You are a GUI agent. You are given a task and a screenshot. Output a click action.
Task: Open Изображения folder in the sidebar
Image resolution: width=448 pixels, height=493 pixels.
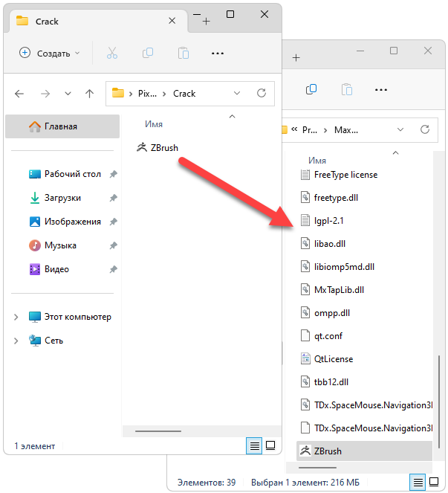[73, 222]
